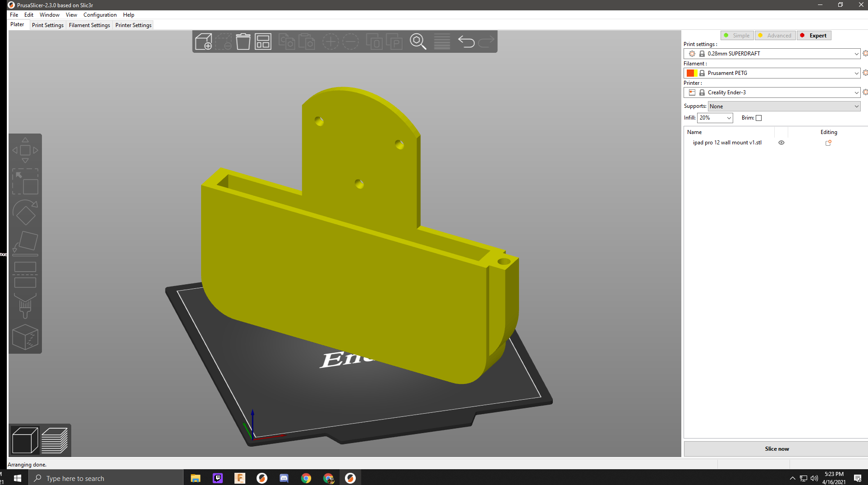Viewport: 868px width, 485px height.
Task: Switch to the Plater tab
Action: click(18, 25)
